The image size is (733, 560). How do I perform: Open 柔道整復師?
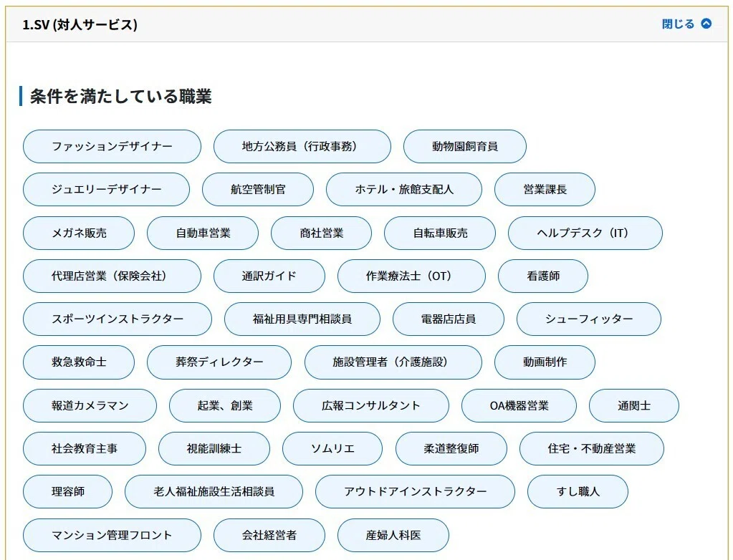point(451,448)
